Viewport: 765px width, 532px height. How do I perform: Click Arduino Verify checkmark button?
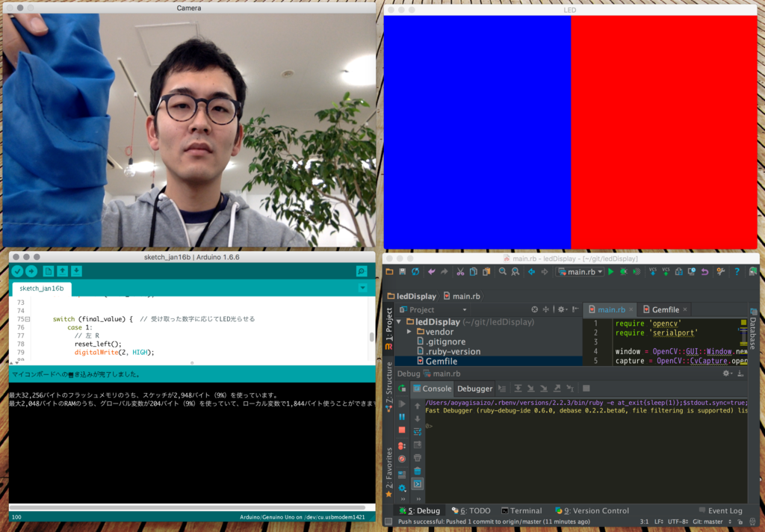18,271
